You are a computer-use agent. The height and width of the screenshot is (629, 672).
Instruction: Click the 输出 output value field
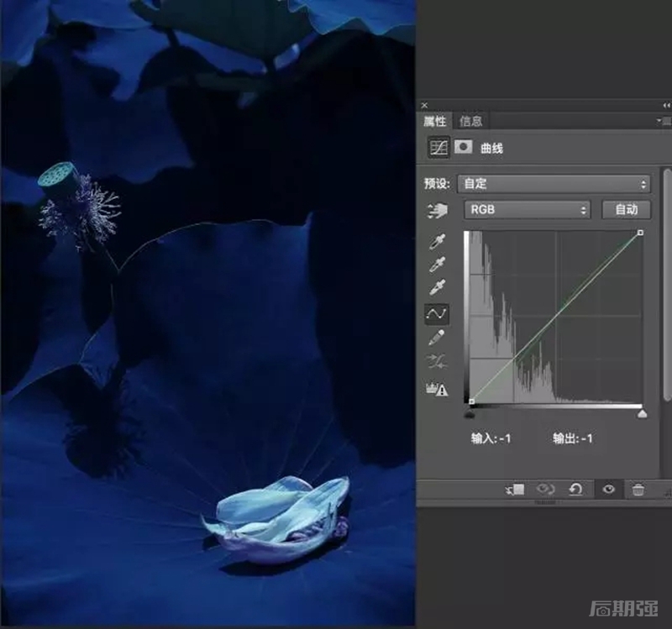coord(573,438)
